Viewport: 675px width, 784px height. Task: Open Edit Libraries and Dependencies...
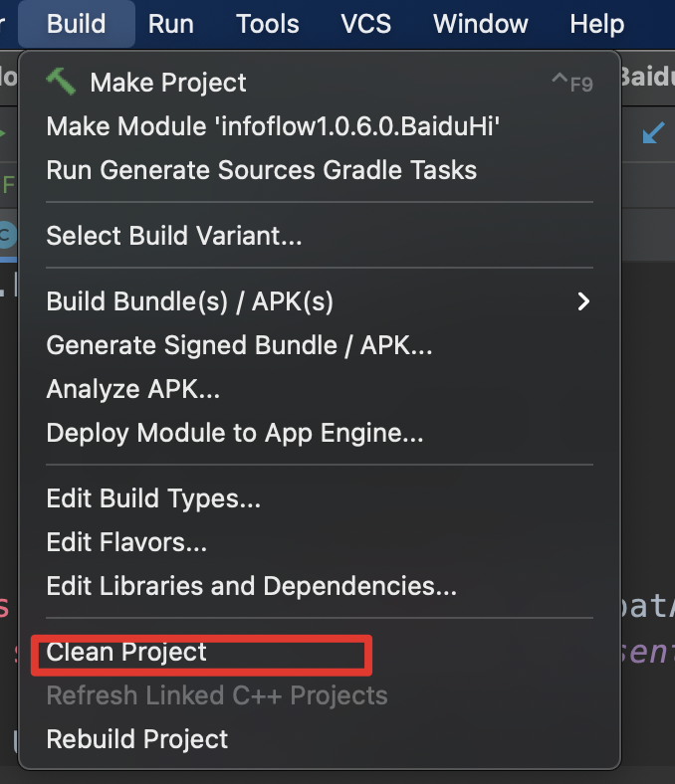pyautogui.click(x=252, y=586)
